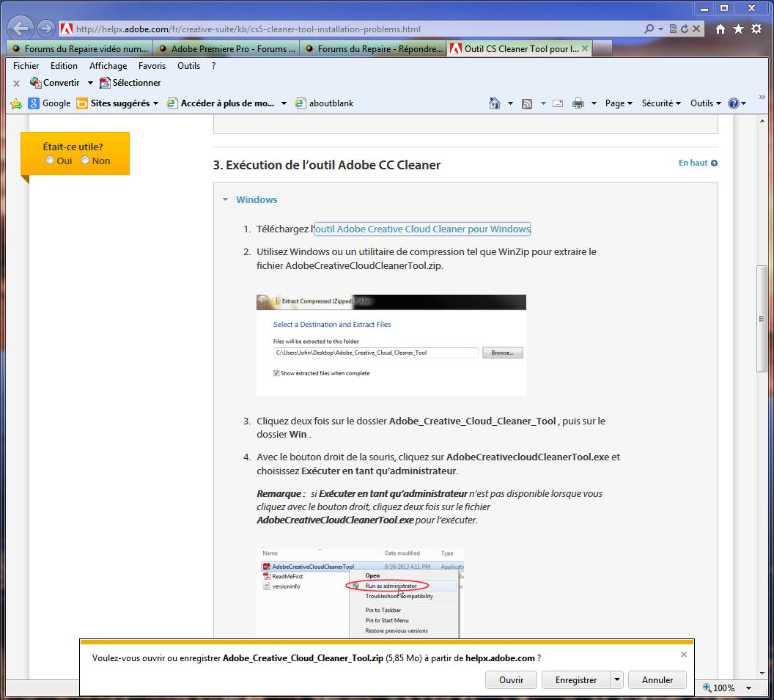Click the vertical scrollbar thumb

(762, 319)
